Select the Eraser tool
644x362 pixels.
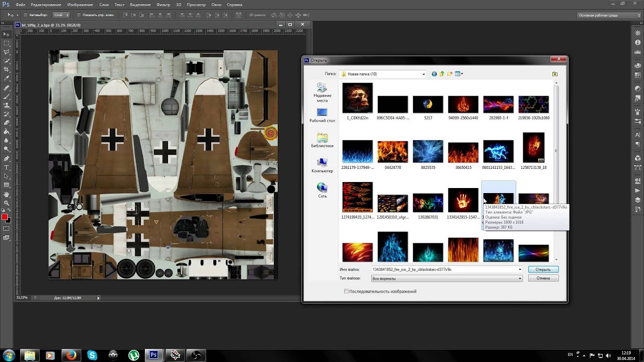point(7,123)
